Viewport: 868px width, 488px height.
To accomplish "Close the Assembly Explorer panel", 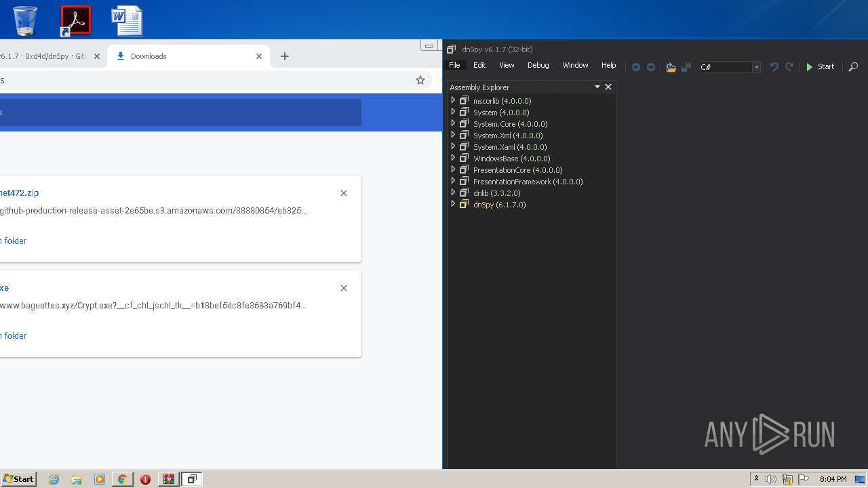I will 608,87.
